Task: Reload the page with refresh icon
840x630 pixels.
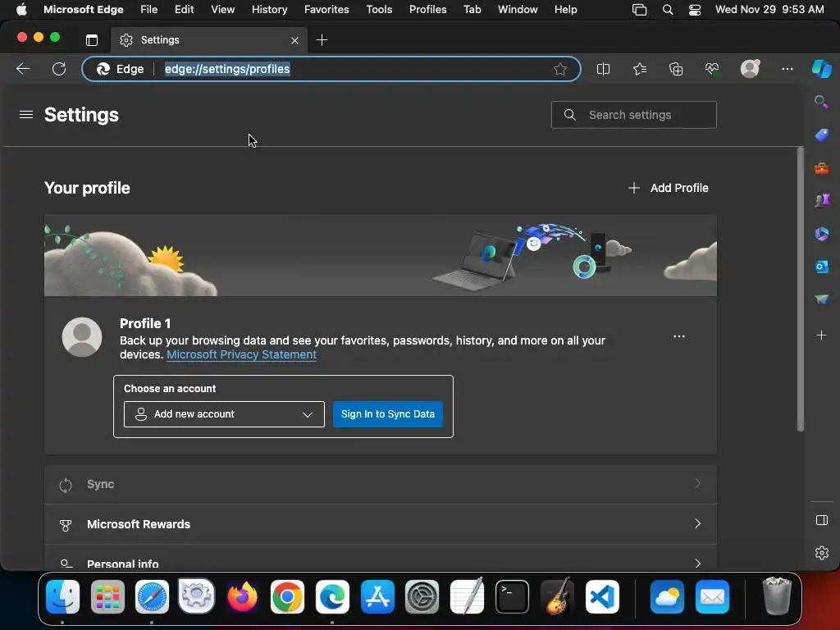Action: click(59, 69)
